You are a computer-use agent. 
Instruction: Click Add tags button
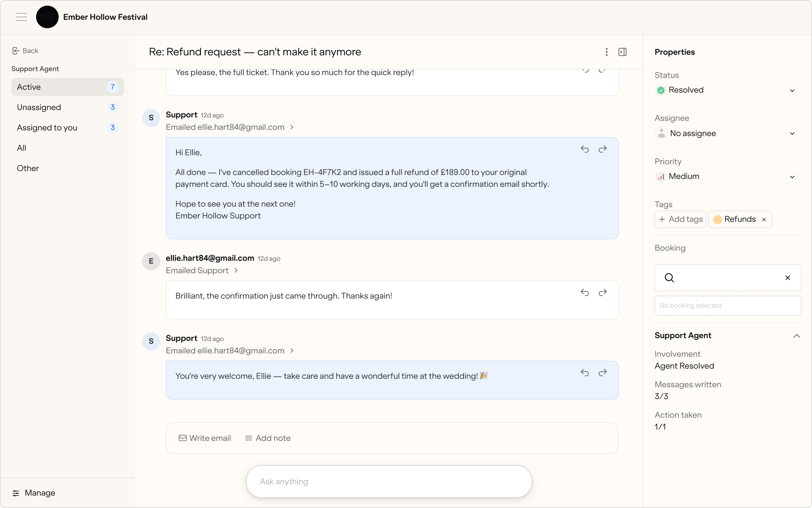coord(680,219)
